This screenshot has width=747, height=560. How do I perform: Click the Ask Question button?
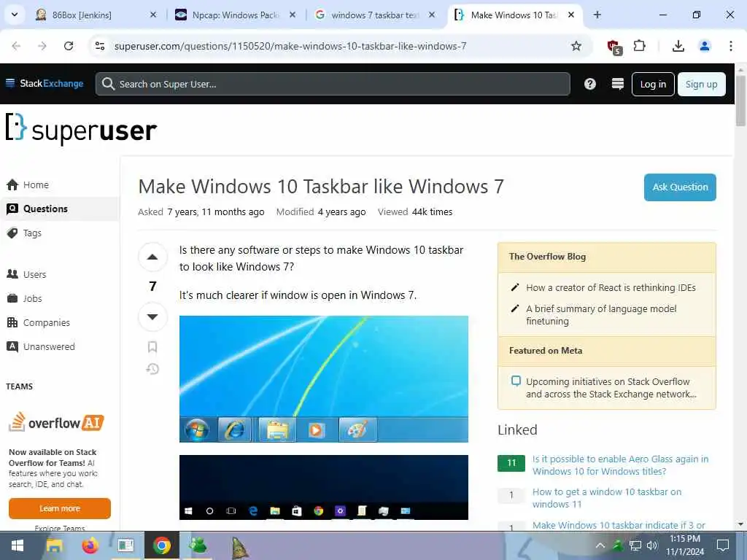pyautogui.click(x=680, y=187)
